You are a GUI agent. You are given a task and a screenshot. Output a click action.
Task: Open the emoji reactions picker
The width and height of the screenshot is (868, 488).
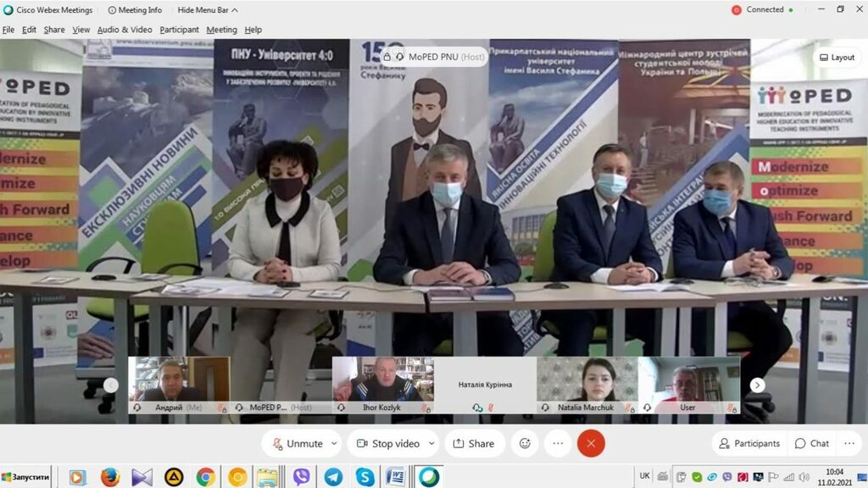525,443
